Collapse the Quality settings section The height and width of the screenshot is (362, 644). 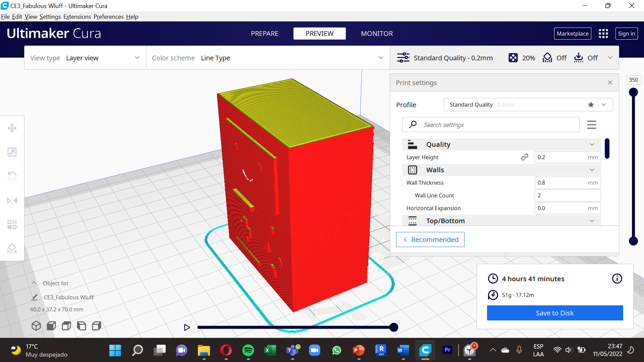click(x=501, y=144)
